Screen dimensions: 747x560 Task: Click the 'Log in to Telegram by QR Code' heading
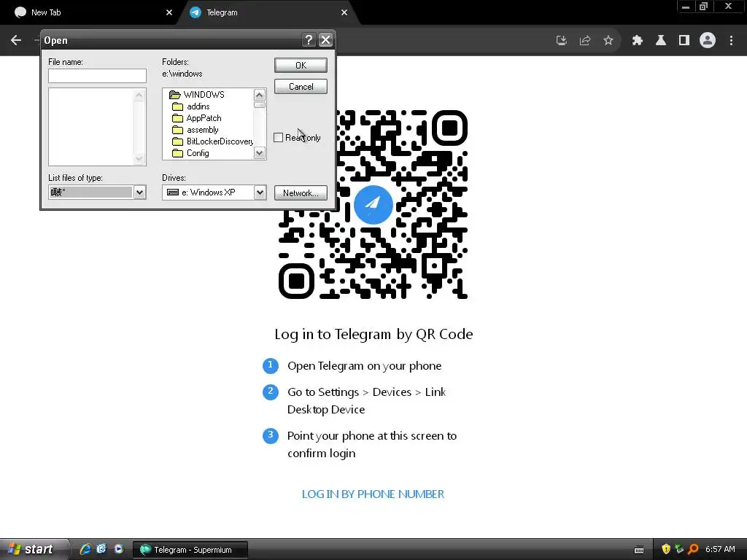pyautogui.click(x=373, y=334)
